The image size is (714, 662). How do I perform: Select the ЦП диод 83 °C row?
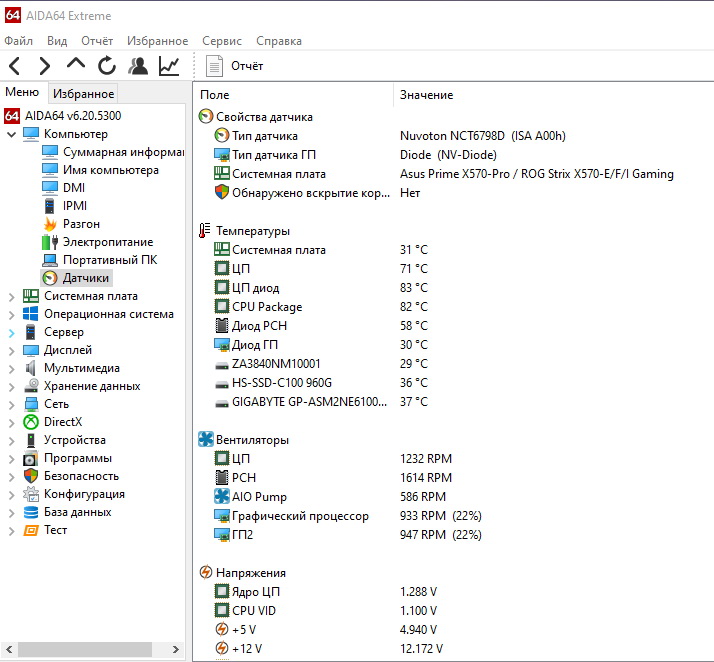pos(453,288)
